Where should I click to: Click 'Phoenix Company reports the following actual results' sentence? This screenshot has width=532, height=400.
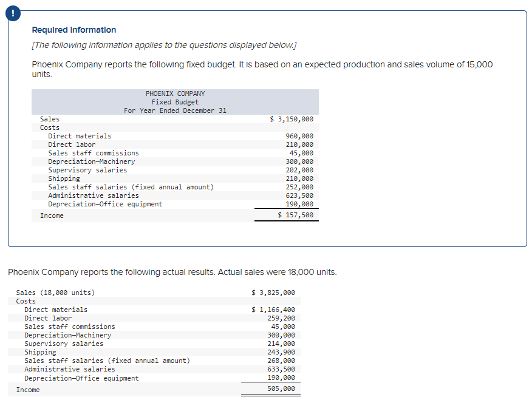pyautogui.click(x=172, y=272)
